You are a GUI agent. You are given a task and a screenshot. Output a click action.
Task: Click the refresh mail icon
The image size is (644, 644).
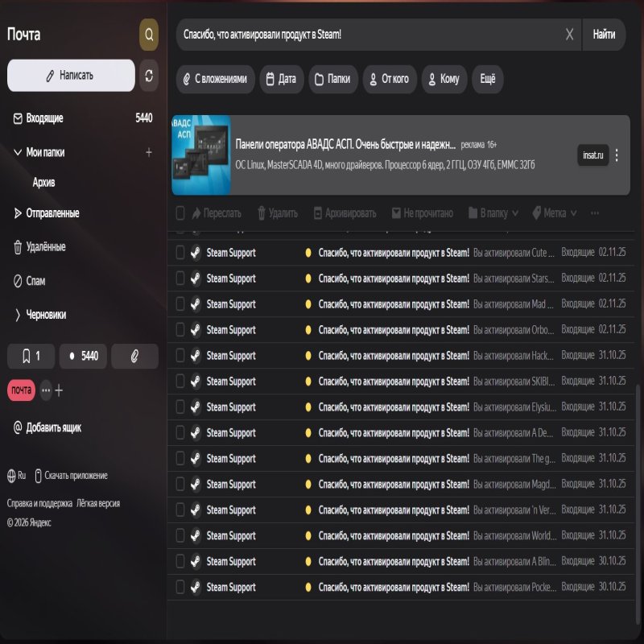148,75
